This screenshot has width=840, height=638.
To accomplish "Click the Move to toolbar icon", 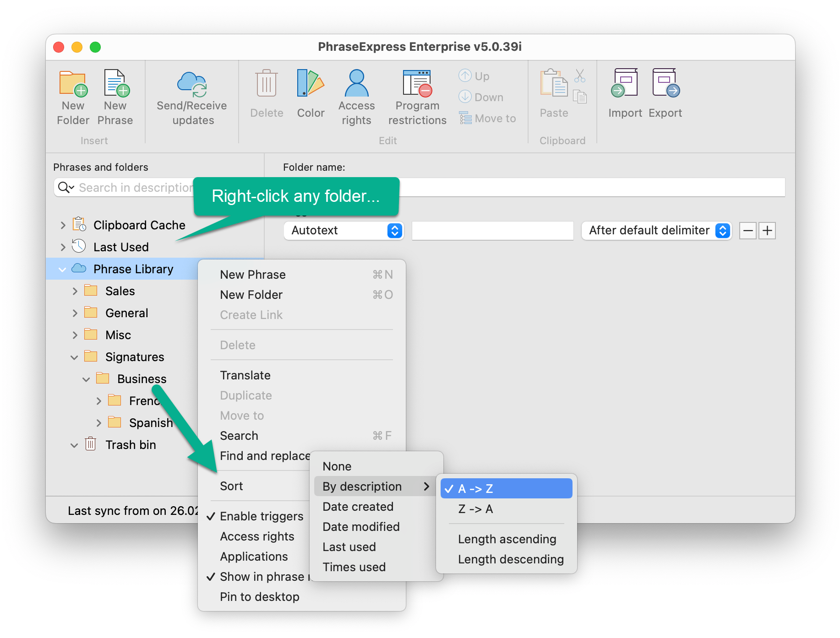I will point(465,118).
